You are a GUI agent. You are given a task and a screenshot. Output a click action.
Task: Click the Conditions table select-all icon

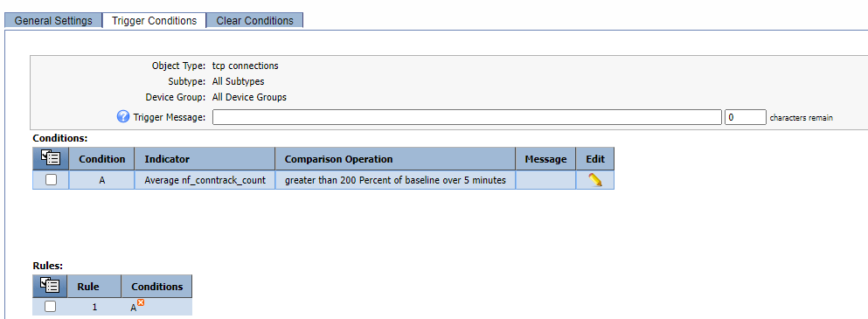point(51,159)
